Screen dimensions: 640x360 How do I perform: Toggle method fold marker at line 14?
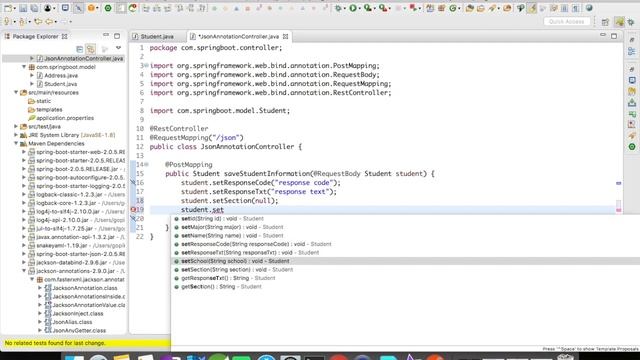146,164
